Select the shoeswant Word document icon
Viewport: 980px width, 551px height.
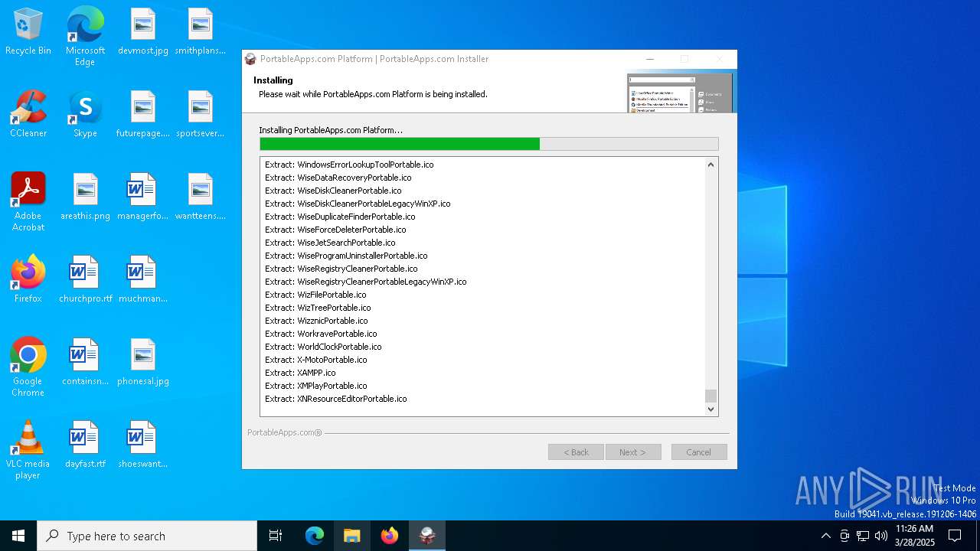point(142,445)
